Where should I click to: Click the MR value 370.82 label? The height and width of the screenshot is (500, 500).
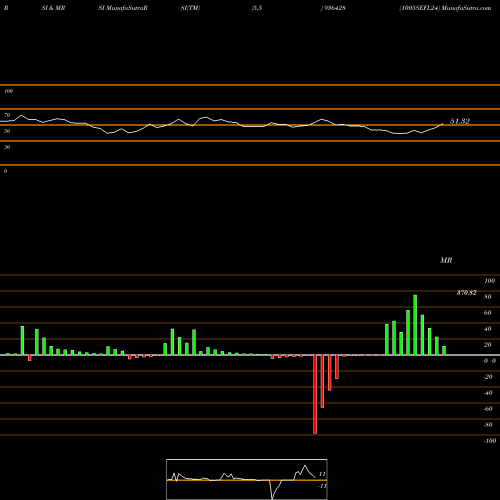pyautogui.click(x=466, y=293)
